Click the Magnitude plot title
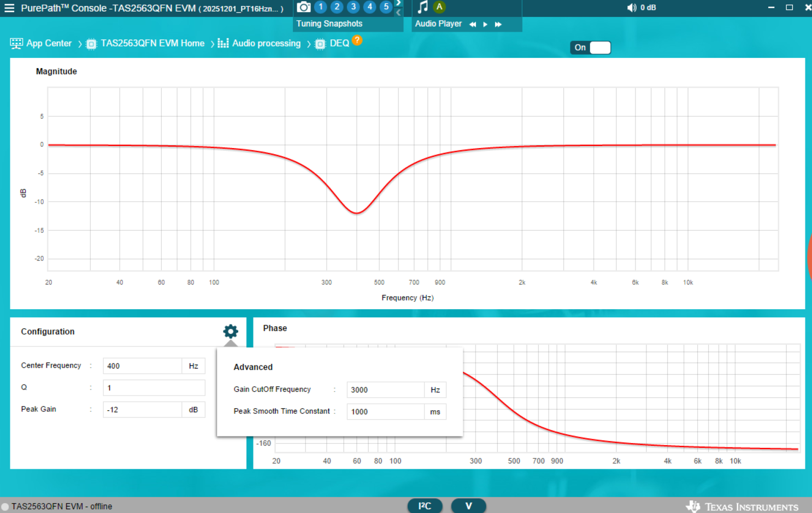The width and height of the screenshot is (812, 513). (56, 72)
